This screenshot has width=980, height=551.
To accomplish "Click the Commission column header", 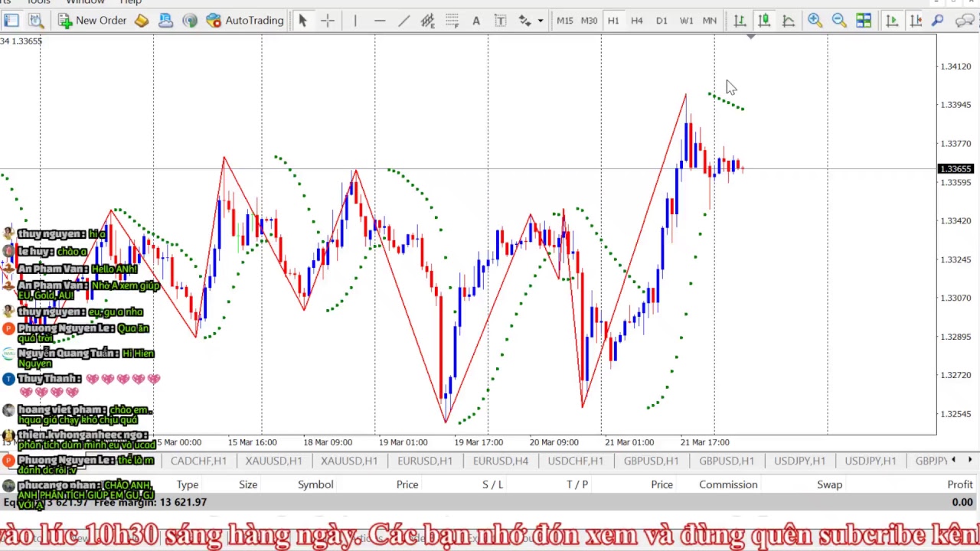I will coord(728,484).
